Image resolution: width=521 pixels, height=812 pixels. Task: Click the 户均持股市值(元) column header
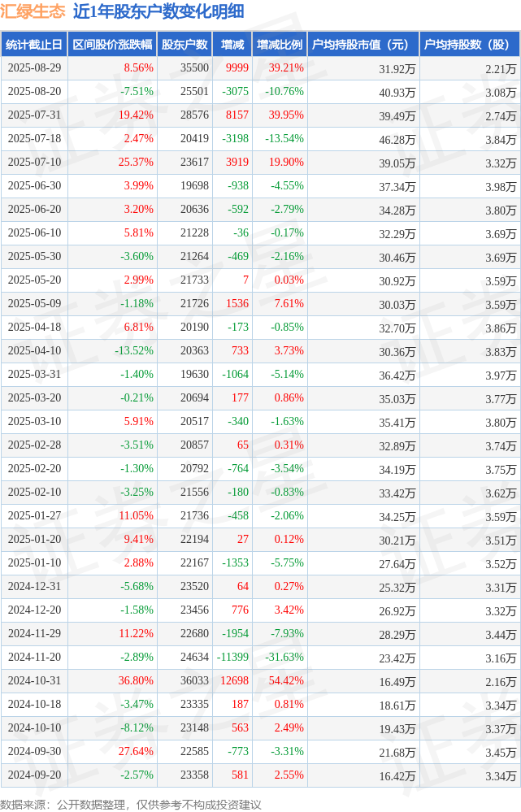[x=363, y=45]
